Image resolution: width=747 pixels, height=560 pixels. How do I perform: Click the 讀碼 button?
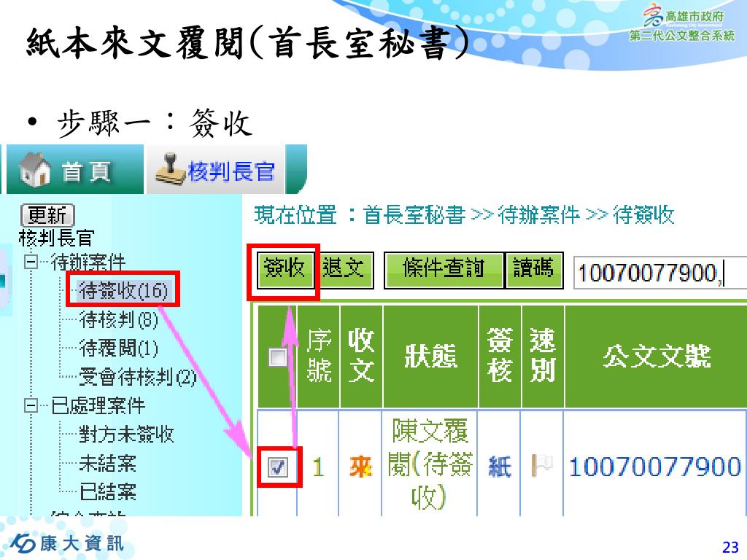coord(533,269)
